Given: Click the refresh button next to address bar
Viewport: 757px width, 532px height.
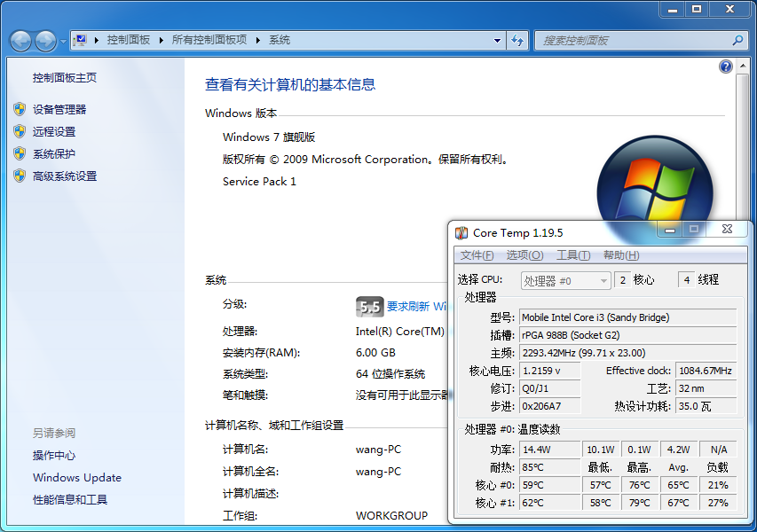Looking at the screenshot, I should point(517,41).
